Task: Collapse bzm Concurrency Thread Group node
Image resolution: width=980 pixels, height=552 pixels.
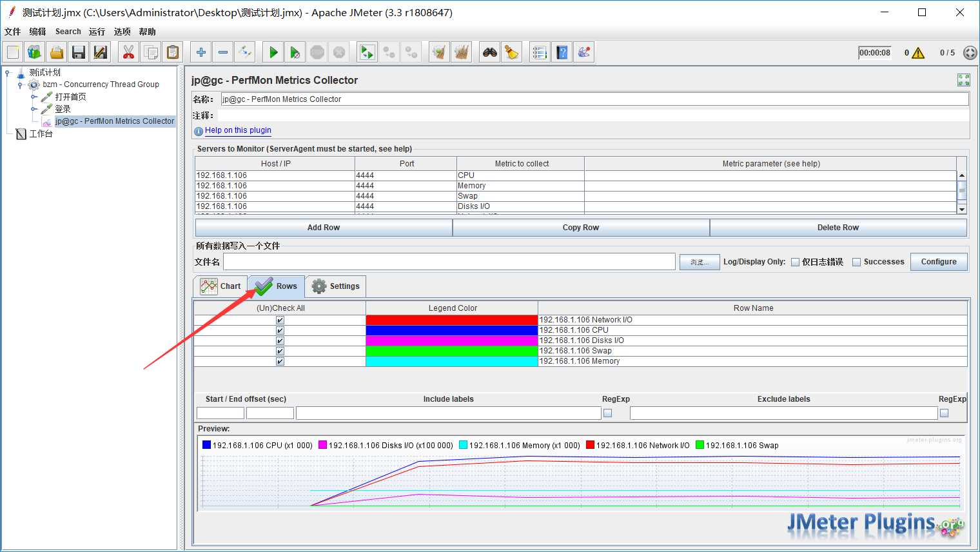Action: pos(20,84)
